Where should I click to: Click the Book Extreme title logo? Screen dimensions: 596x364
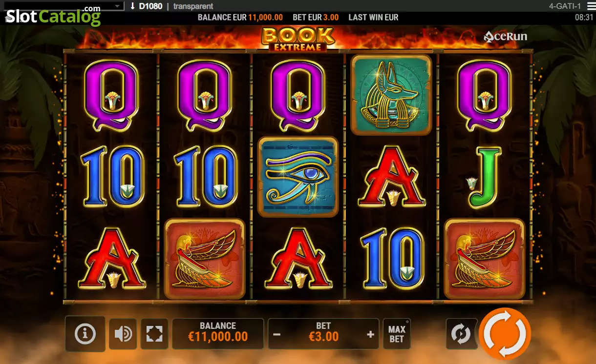coord(298,39)
